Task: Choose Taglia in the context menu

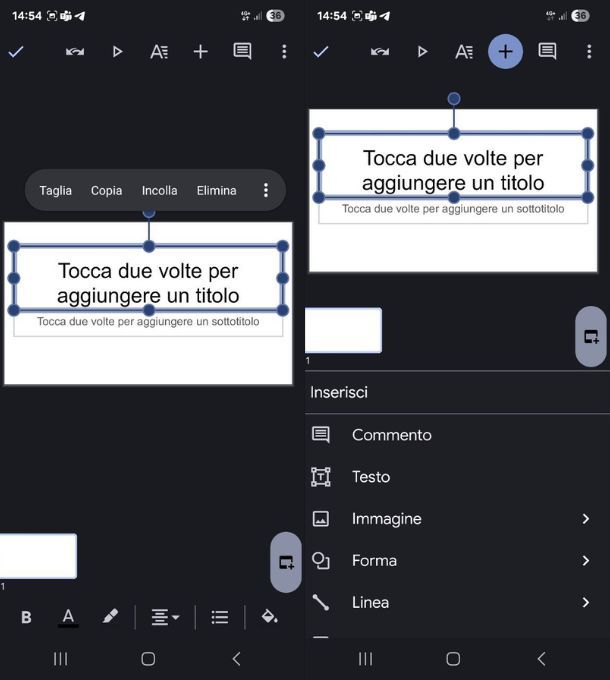Action: point(55,190)
